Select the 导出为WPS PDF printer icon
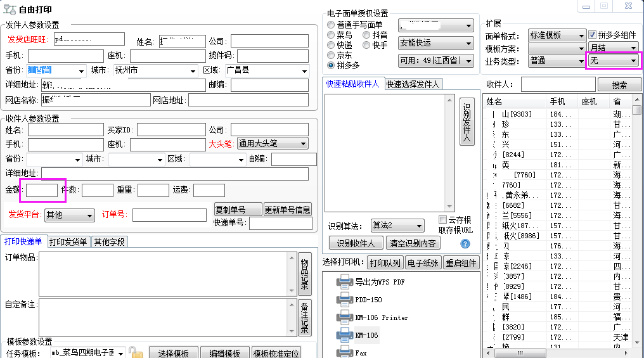The height and width of the screenshot is (358, 644). click(x=345, y=281)
